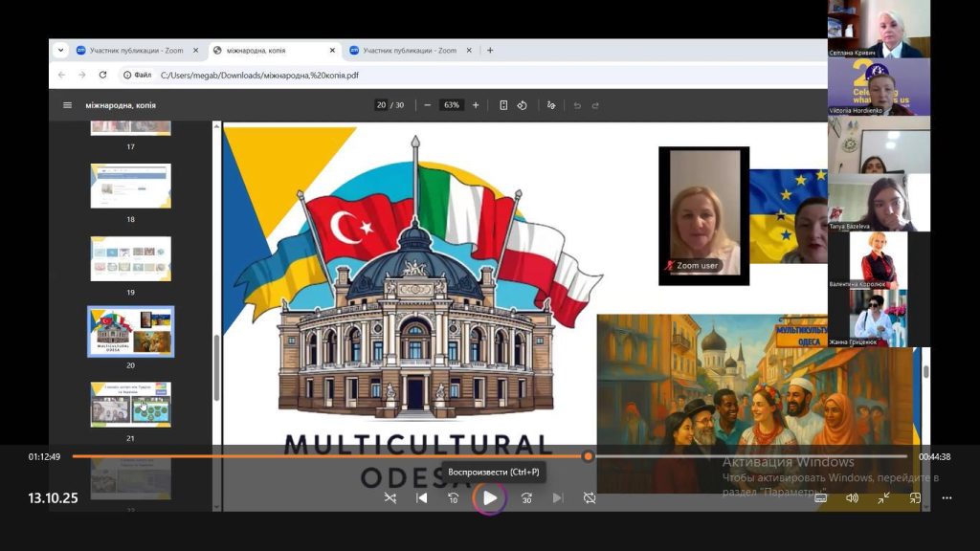Click the video seek bar handle
Viewport: 980px width, 551px height.
588,456
